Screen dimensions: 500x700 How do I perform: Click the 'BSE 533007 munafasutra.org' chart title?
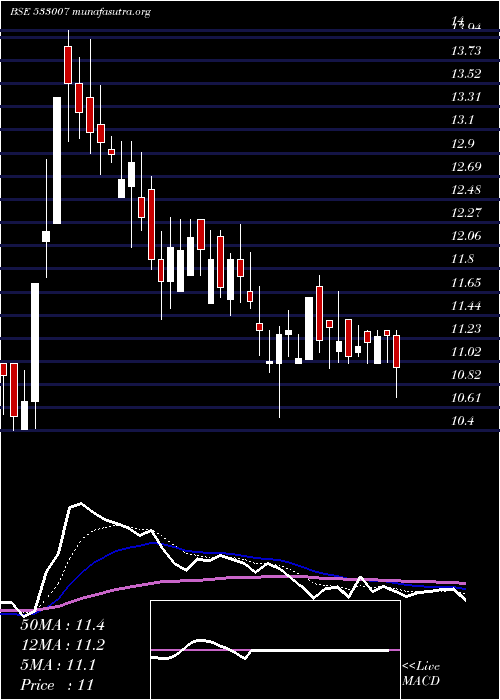[x=80, y=12]
